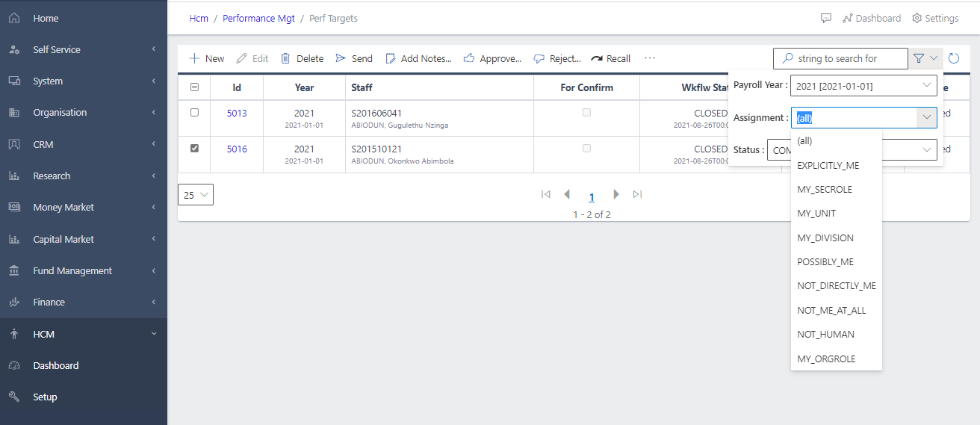Click Recall in the toolbar
Image resolution: width=980 pixels, height=425 pixels.
(610, 58)
